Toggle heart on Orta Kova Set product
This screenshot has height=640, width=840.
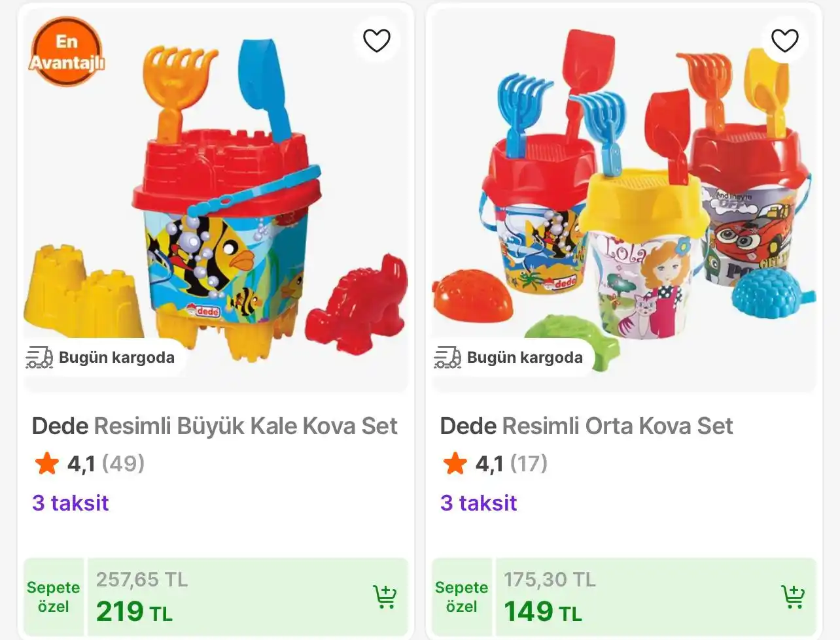(x=785, y=41)
